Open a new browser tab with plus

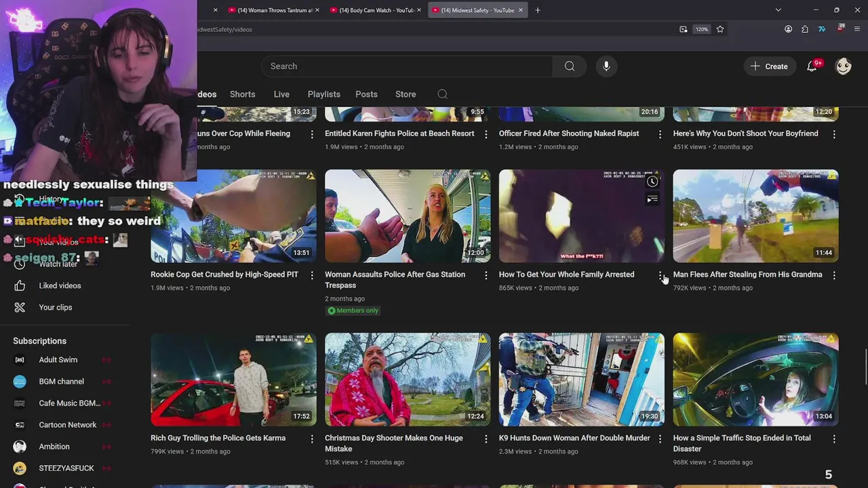(538, 10)
